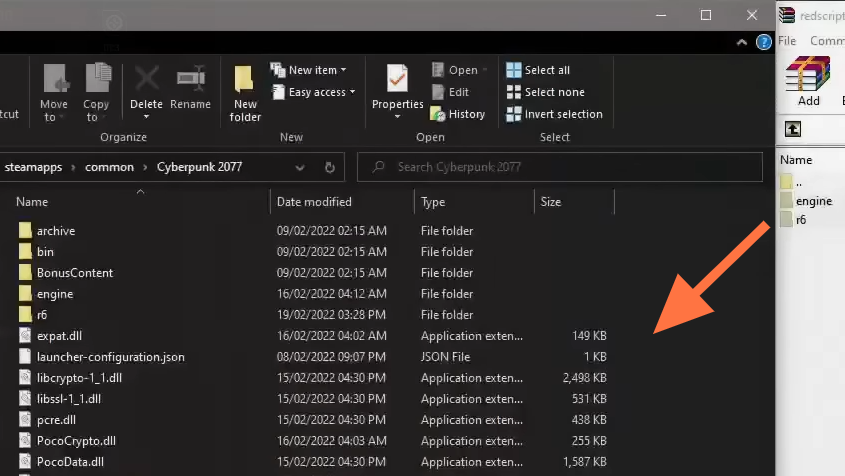Image resolution: width=845 pixels, height=476 pixels.
Task: Sort files by Type column
Action: coord(433,202)
